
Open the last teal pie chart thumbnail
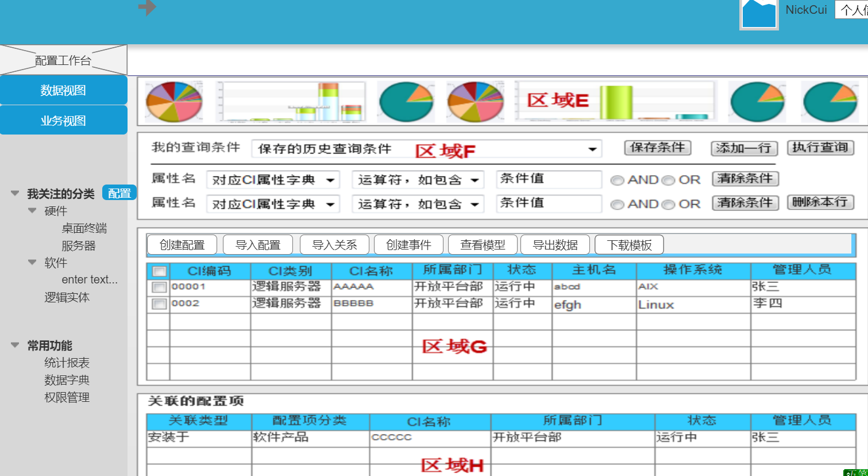(830, 102)
